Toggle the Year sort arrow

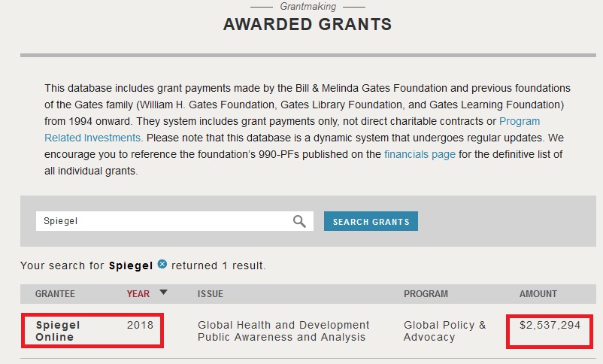[163, 293]
